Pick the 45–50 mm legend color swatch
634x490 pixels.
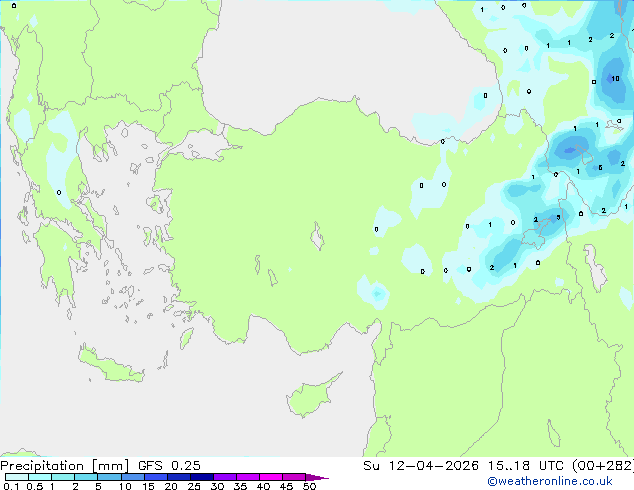point(294,477)
